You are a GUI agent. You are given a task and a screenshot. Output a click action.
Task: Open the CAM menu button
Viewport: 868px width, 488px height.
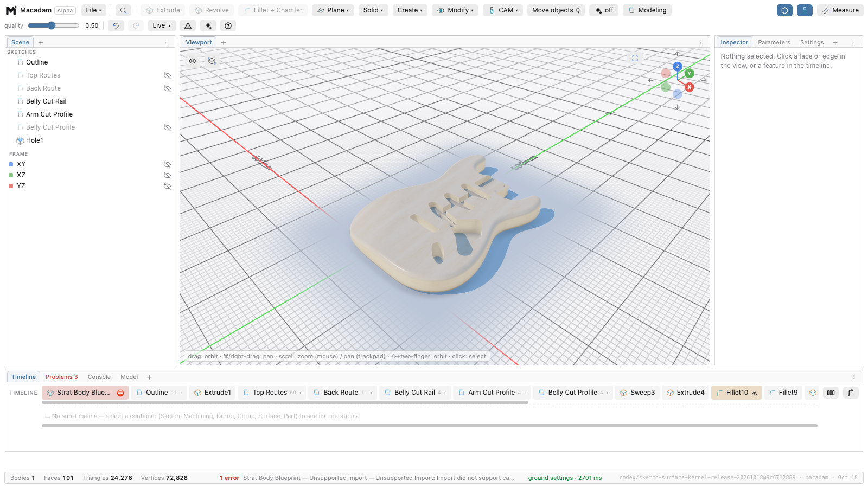click(x=503, y=10)
